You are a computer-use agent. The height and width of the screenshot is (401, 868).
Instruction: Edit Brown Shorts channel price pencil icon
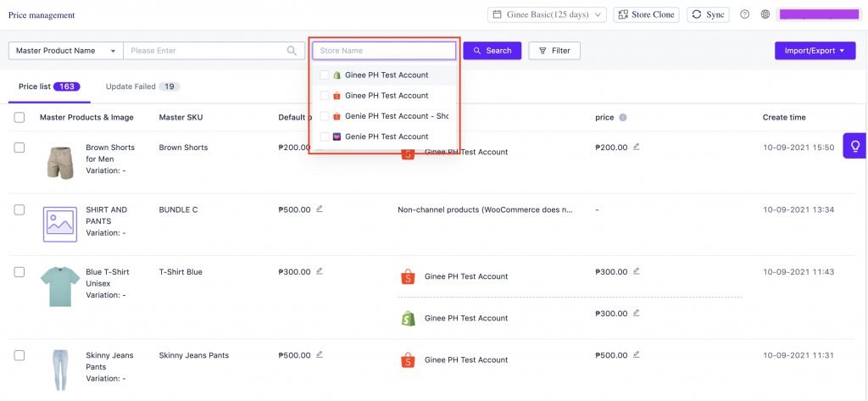pos(637,147)
